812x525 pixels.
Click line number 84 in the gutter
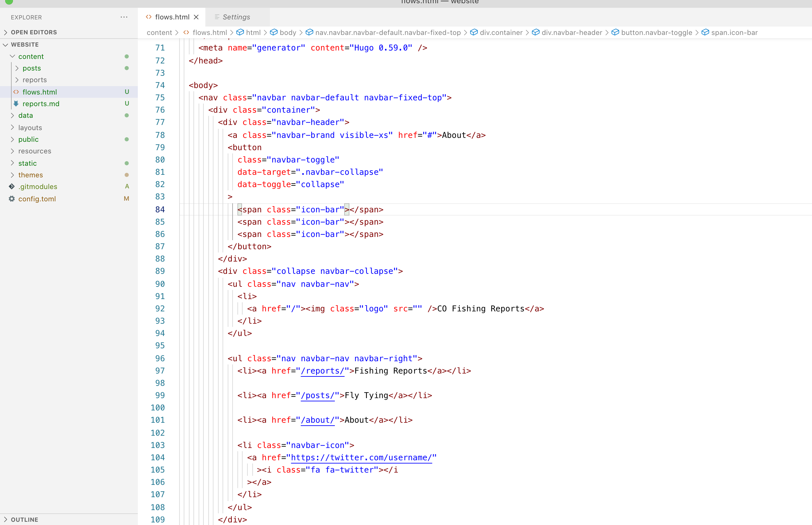pos(160,210)
